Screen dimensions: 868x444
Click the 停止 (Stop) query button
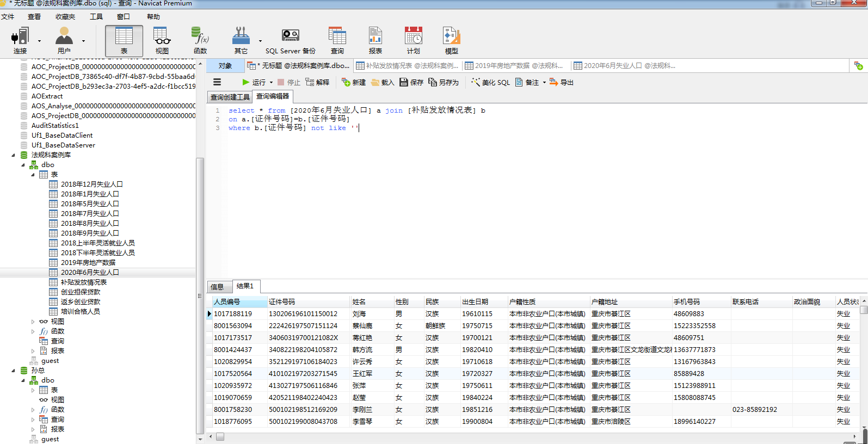(x=288, y=82)
